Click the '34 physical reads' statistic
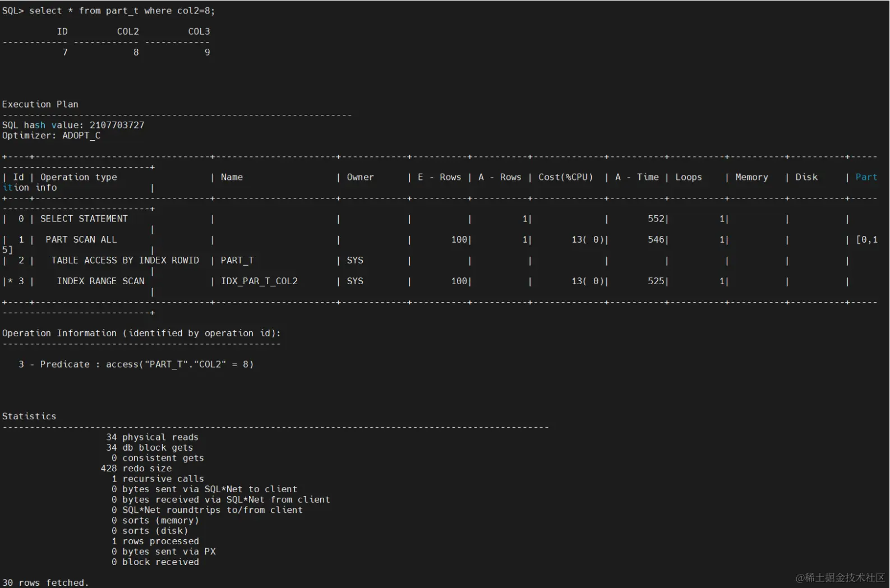This screenshot has height=588, width=890. 152,437
